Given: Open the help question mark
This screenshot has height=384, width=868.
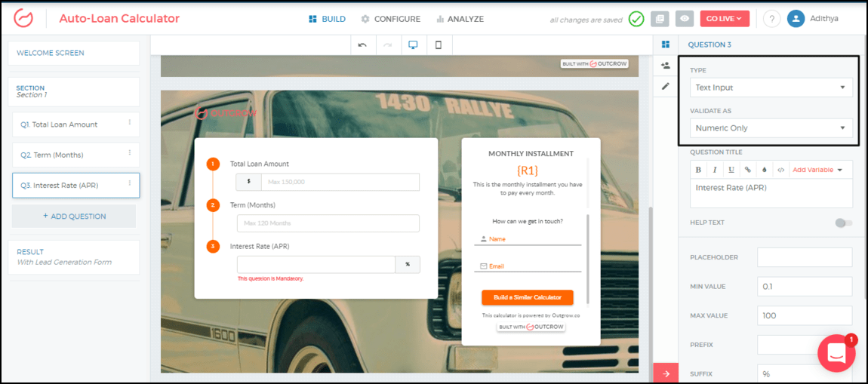Looking at the screenshot, I should [x=771, y=19].
